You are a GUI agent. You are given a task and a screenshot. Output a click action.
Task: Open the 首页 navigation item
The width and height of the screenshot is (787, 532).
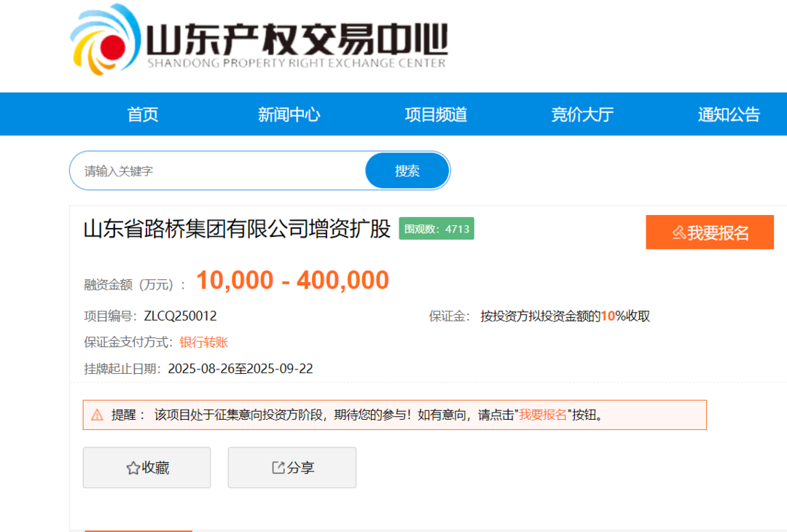[x=143, y=114]
